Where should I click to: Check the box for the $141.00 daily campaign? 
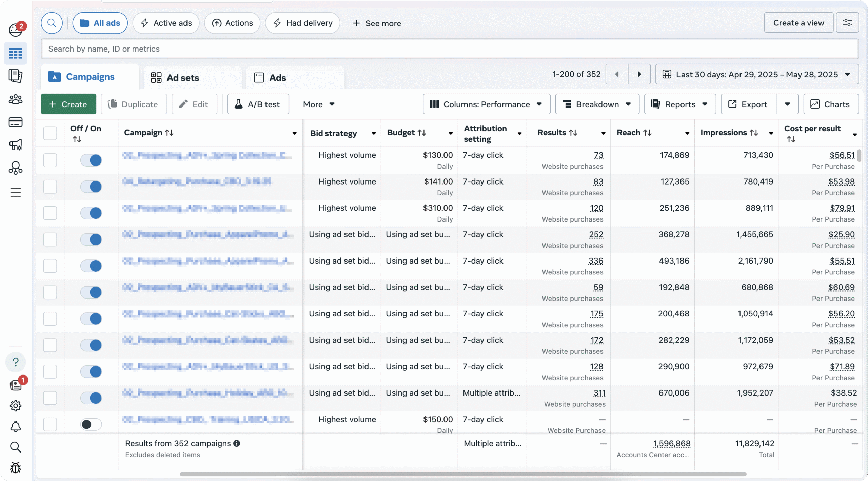pos(50,187)
